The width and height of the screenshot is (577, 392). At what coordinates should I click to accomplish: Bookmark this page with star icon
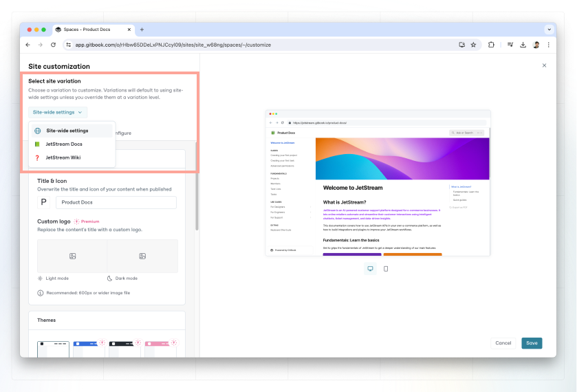(473, 45)
